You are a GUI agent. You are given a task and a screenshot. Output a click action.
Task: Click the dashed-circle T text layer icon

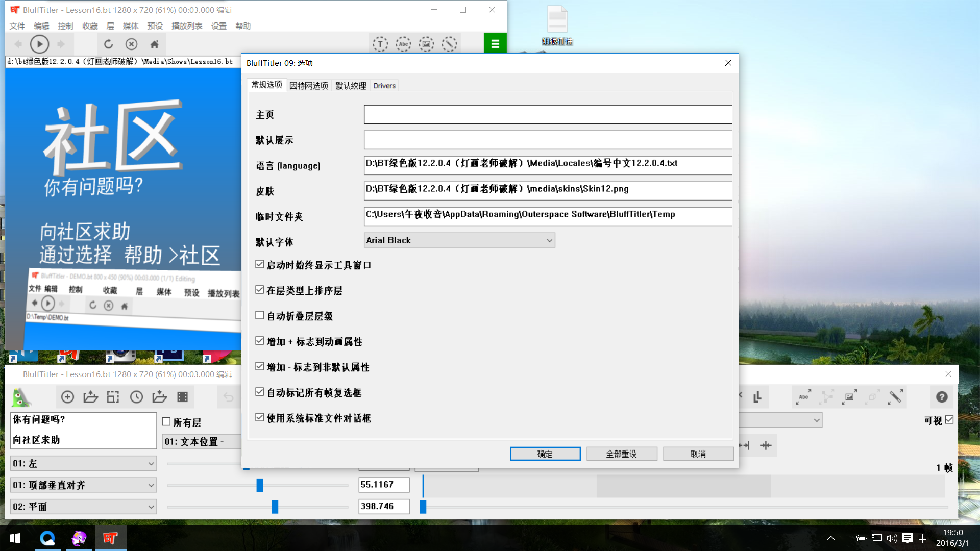coord(380,44)
